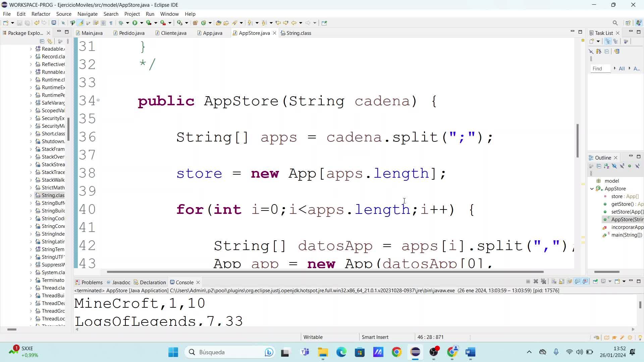Click the Pin Console icon
Screen dimensions: 644x362
point(595,282)
